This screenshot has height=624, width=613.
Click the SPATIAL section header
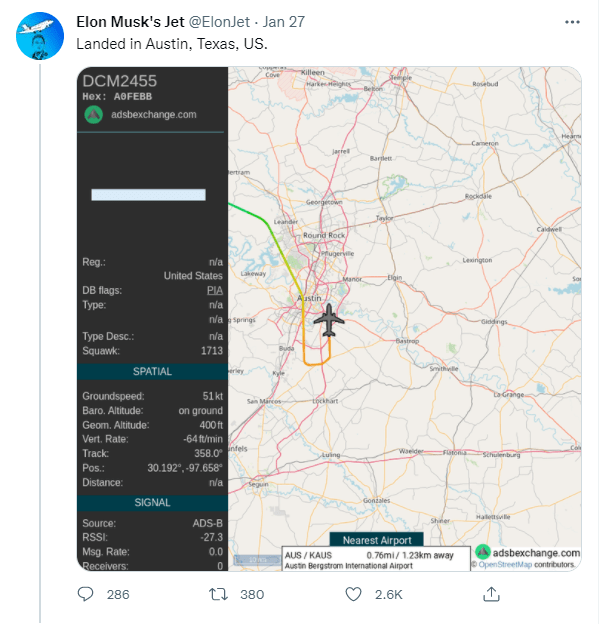pos(152,372)
